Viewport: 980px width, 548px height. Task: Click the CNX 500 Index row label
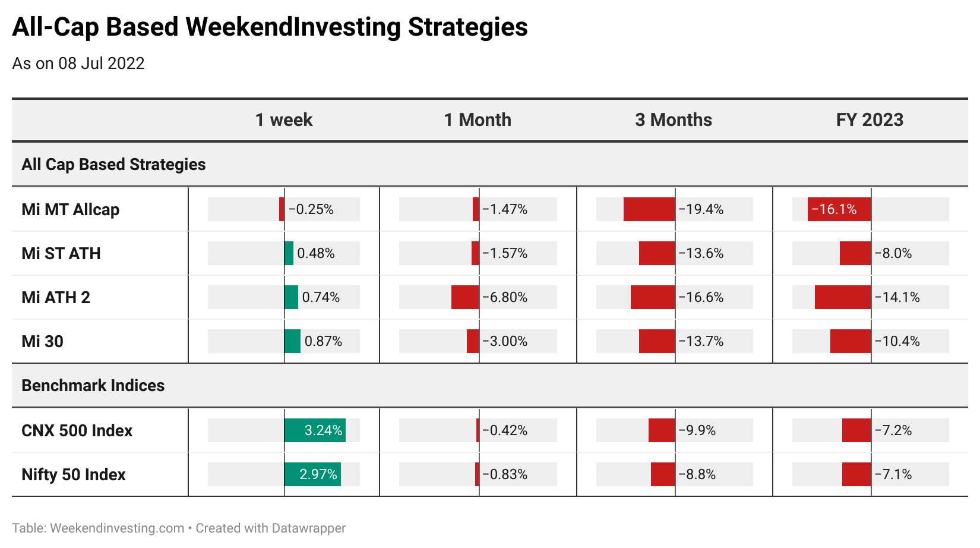[77, 431]
